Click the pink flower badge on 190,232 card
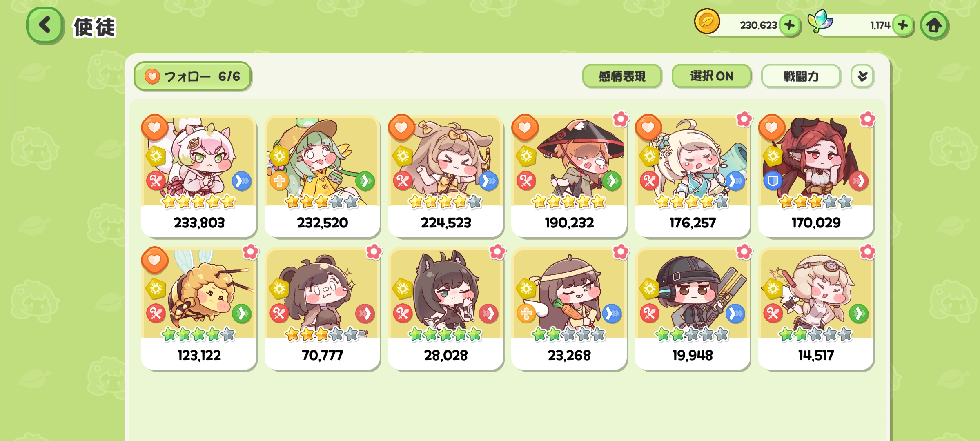The width and height of the screenshot is (980, 441). click(621, 119)
